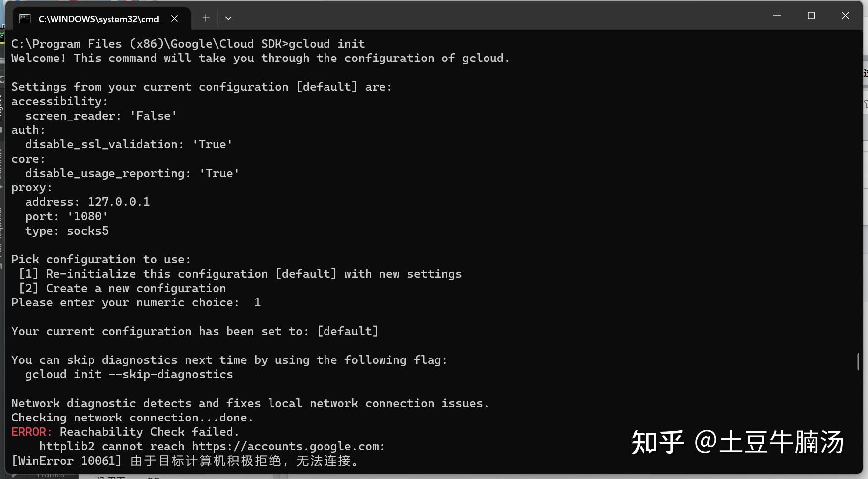Expand the new tab profile dropdown chevron
Image resolution: width=868 pixels, height=479 pixels.
[x=228, y=18]
